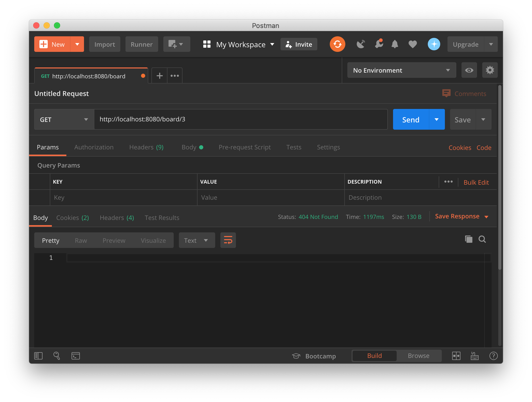Click the blue Send button
The width and height of the screenshot is (532, 402).
tap(411, 120)
